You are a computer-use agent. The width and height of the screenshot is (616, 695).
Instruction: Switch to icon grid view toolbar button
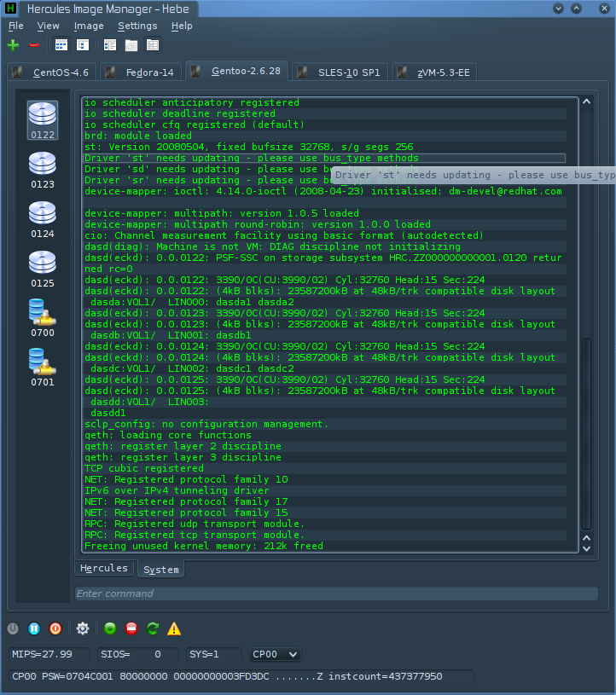61,45
